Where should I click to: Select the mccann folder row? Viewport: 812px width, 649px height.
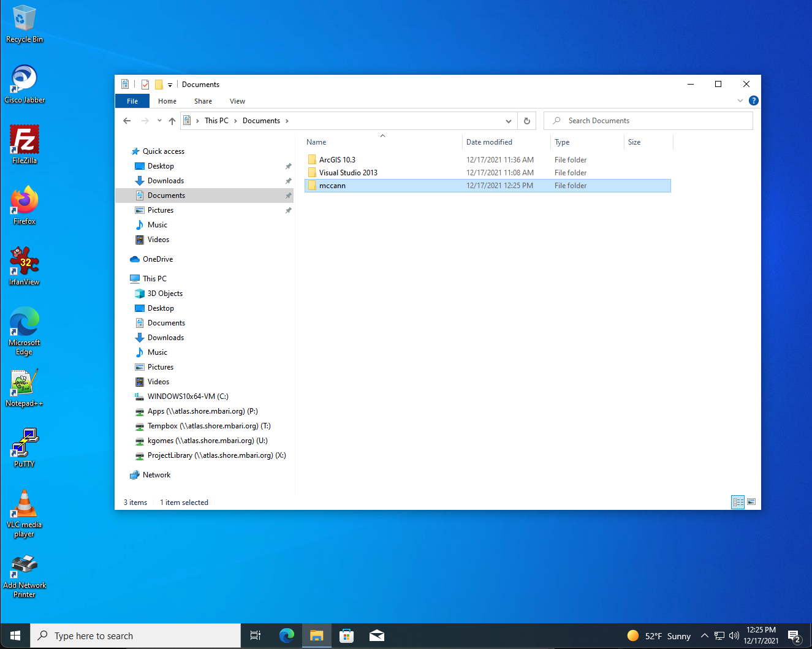tap(488, 186)
